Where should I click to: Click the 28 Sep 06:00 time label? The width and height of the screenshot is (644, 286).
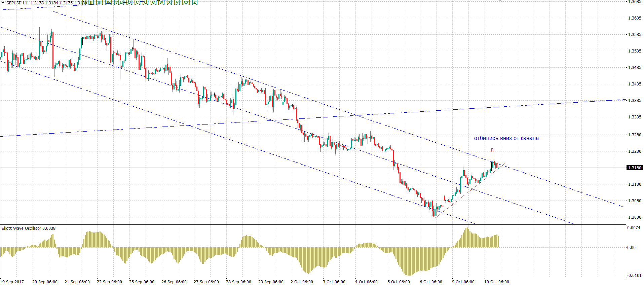pos(238,282)
